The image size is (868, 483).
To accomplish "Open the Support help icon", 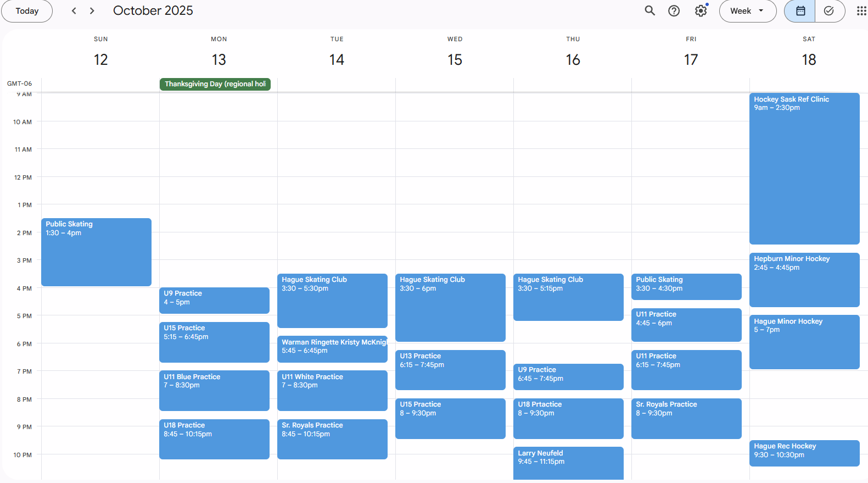I will tap(674, 11).
